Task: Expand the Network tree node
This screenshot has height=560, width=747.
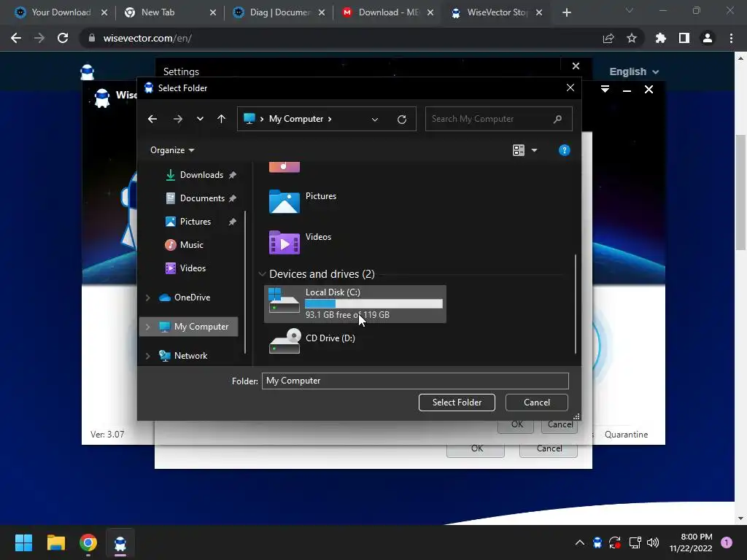Action: pos(147,356)
